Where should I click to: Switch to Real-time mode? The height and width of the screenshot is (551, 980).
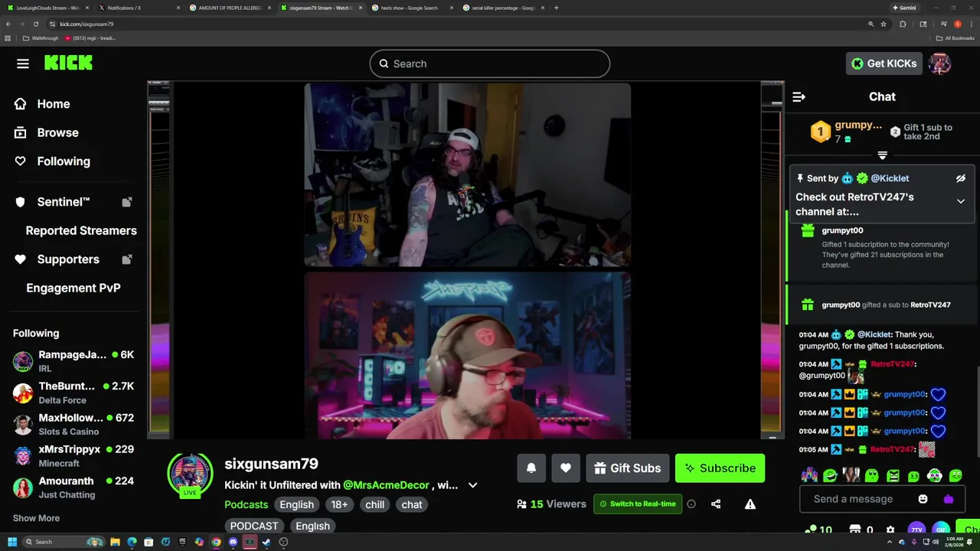pyautogui.click(x=638, y=504)
